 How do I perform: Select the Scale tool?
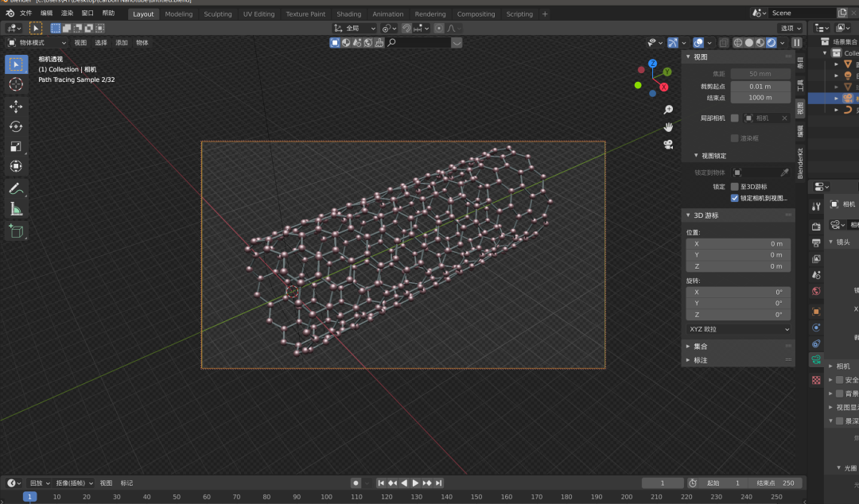(x=17, y=146)
